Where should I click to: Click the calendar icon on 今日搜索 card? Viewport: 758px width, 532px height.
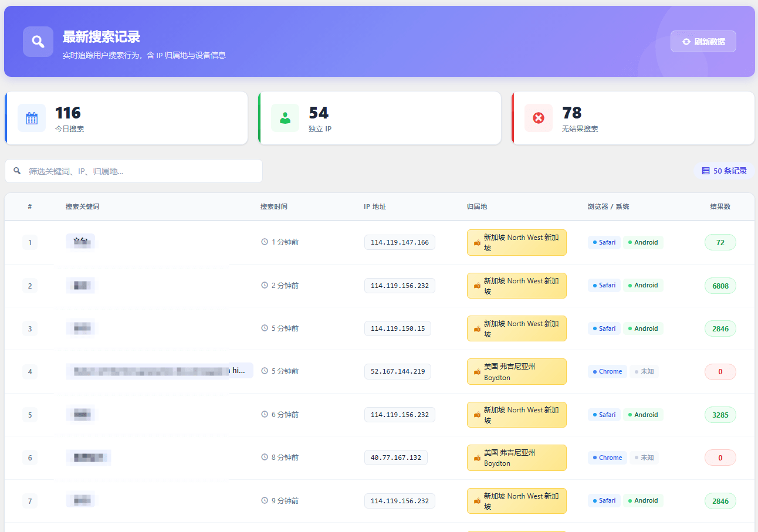pyautogui.click(x=32, y=118)
